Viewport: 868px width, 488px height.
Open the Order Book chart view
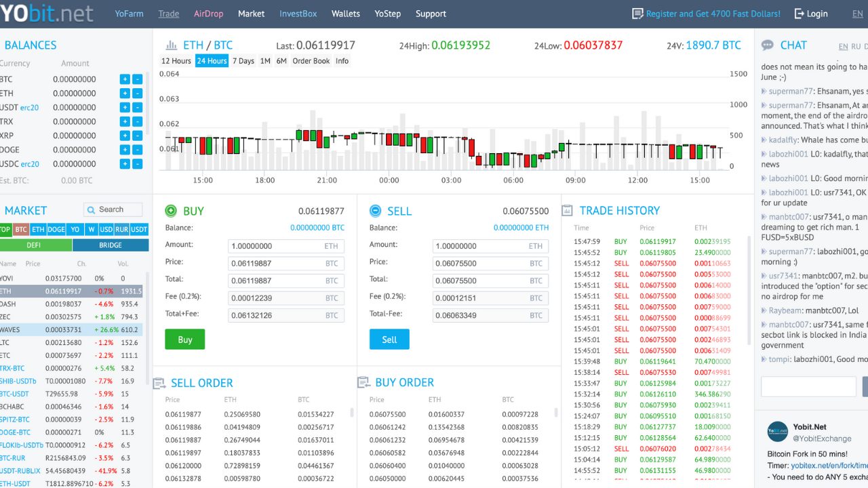[311, 61]
